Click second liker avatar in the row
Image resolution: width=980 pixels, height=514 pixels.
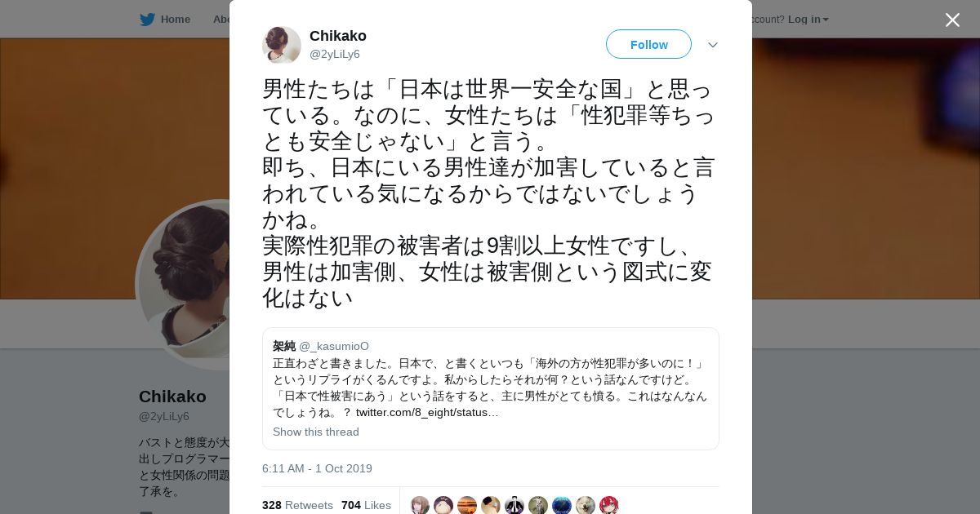point(443,505)
